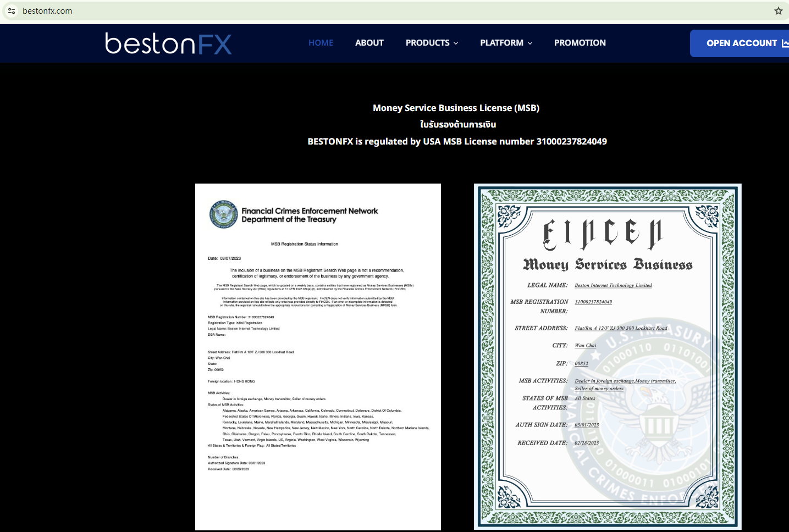Click the 'Financial Crimes Enforcement Network' header text
The width and height of the screenshot is (789, 532).
(310, 211)
